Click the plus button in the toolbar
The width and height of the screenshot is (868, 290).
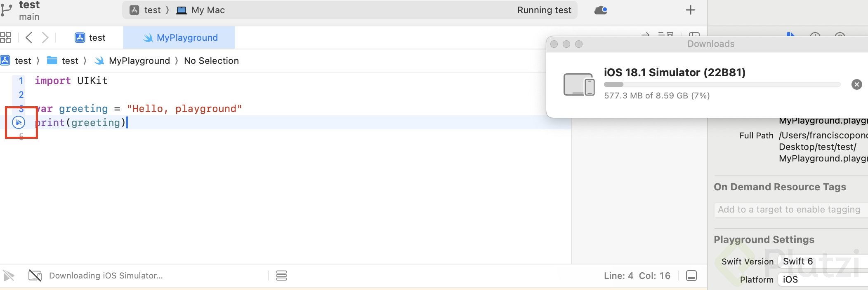(690, 10)
